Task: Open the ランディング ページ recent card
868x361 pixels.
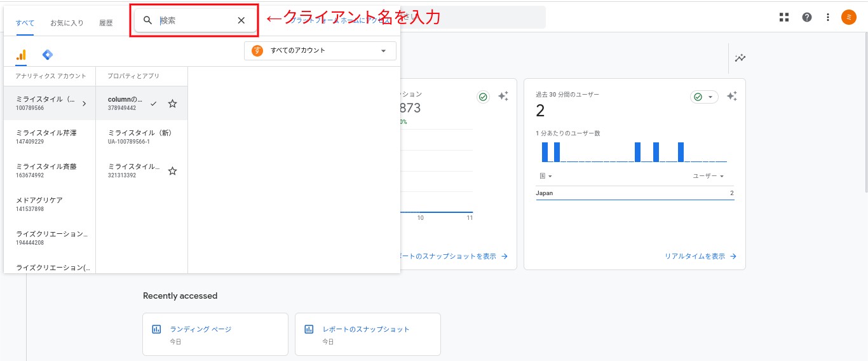Action: (215, 334)
